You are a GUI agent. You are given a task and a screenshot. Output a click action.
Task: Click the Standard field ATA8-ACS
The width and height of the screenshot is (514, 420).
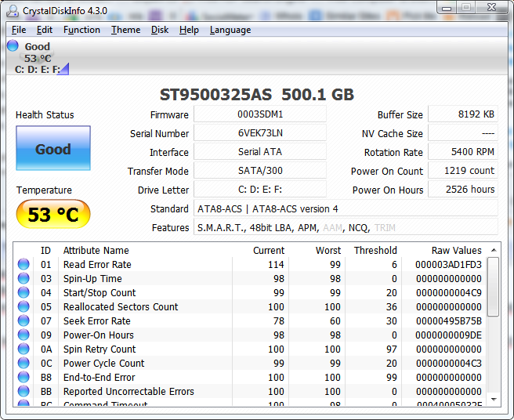click(x=346, y=208)
